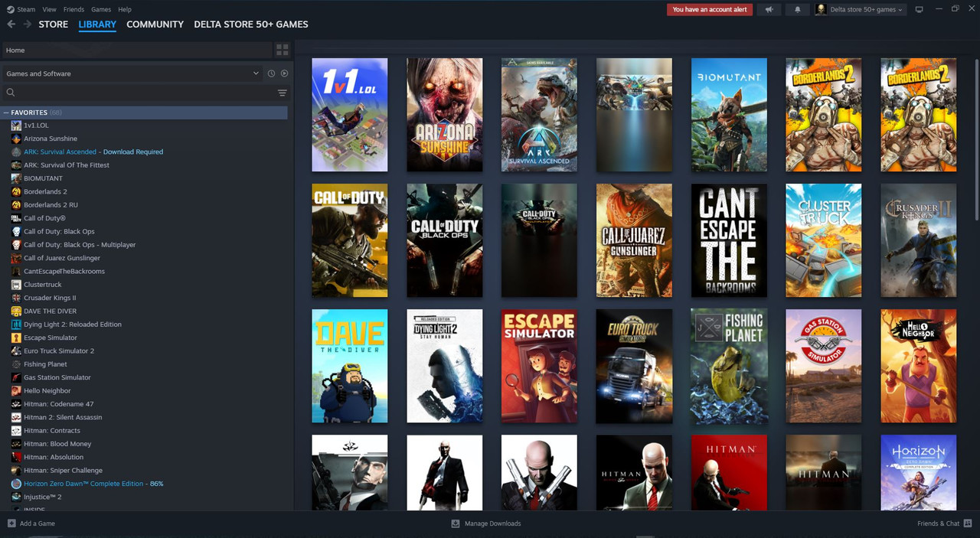Switch to the COMMUNITY tab

click(x=155, y=24)
